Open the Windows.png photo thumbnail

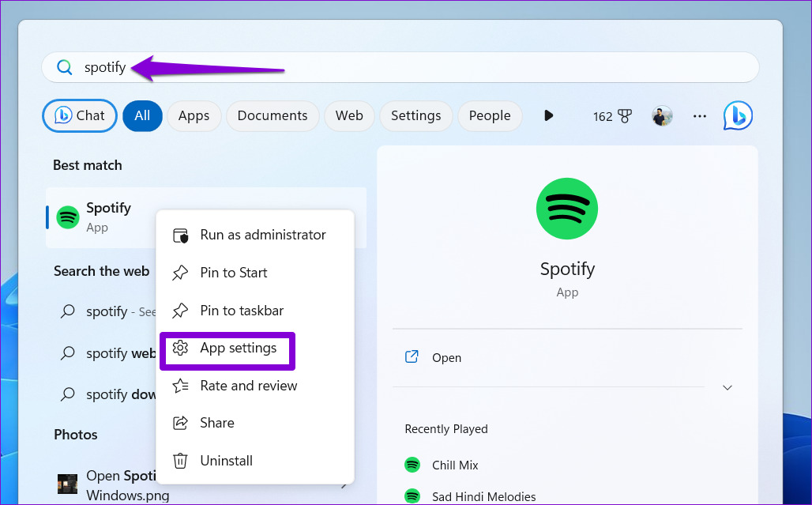coord(67,484)
